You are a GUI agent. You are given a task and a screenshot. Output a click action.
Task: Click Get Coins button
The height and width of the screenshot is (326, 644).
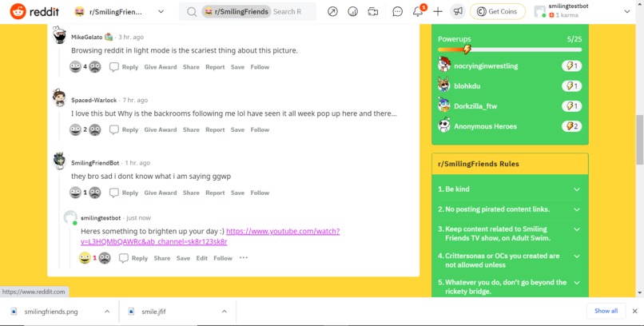[498, 11]
